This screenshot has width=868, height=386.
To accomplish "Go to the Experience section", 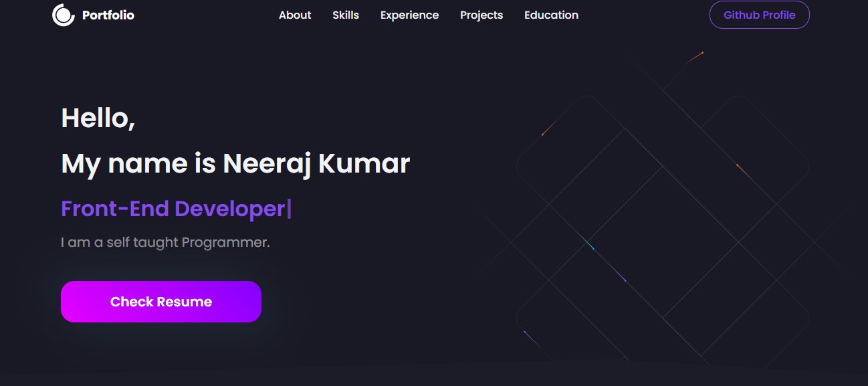I will click(409, 15).
